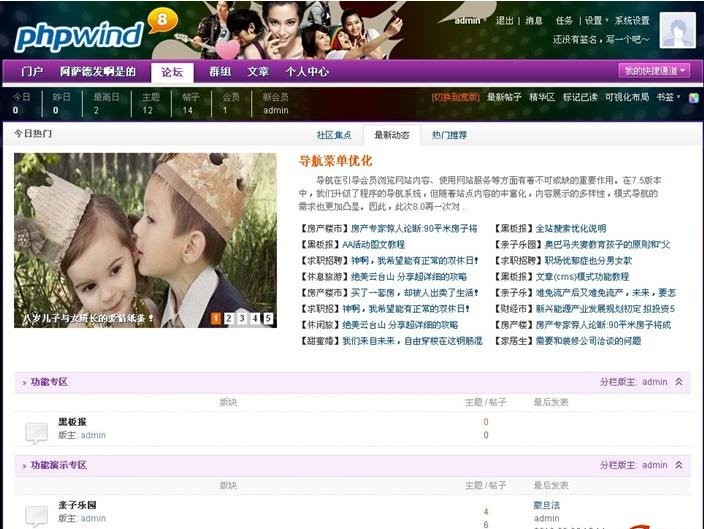
Task: Collapse the 功能演示专区 section
Action: (x=679, y=465)
